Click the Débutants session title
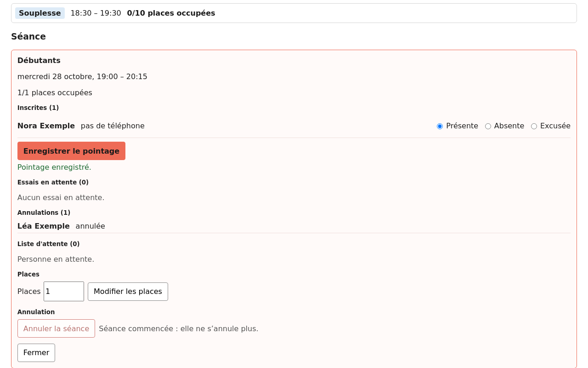Viewport: 588px width, 368px height. coord(39,60)
